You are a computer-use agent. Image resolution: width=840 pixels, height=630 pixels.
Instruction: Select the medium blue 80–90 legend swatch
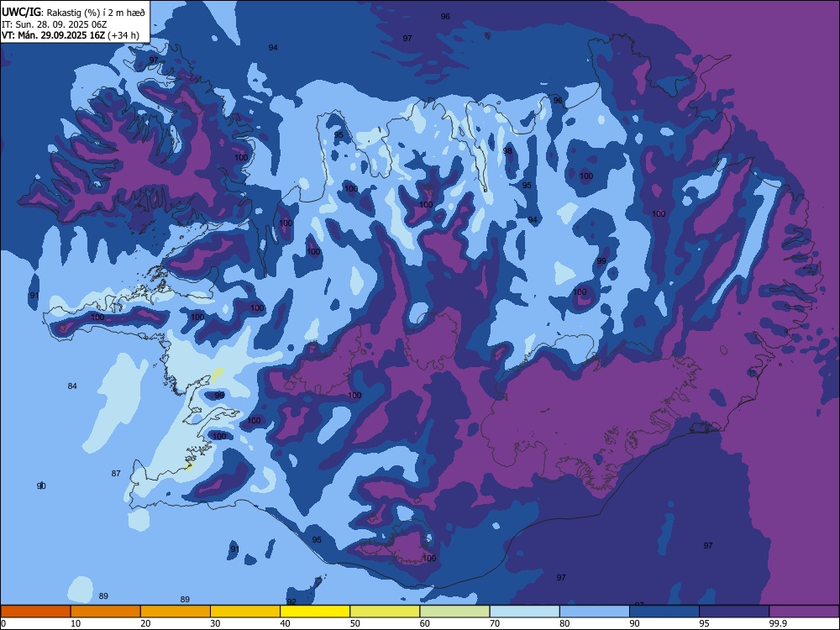tap(595, 612)
